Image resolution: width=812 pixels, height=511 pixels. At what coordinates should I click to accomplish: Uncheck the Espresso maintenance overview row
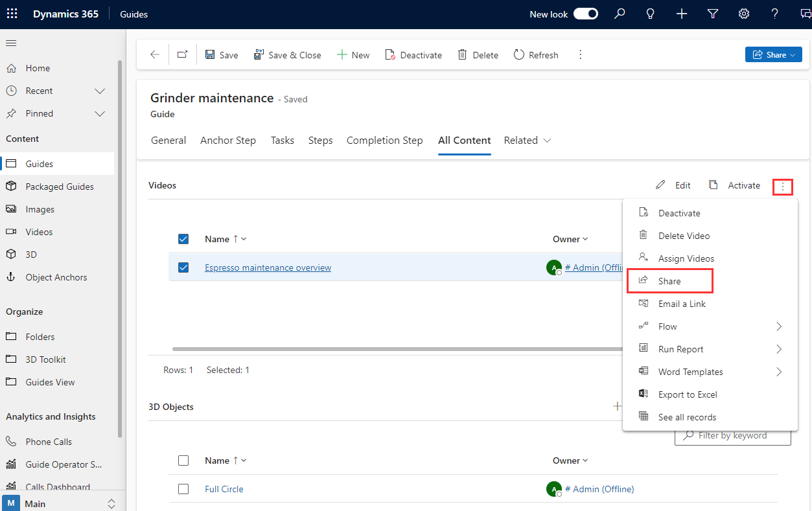183,267
